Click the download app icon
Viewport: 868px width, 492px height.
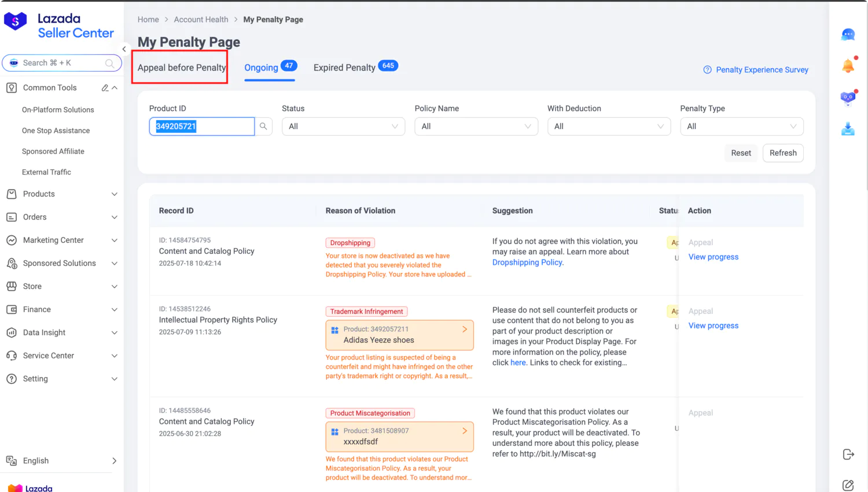pos(848,129)
